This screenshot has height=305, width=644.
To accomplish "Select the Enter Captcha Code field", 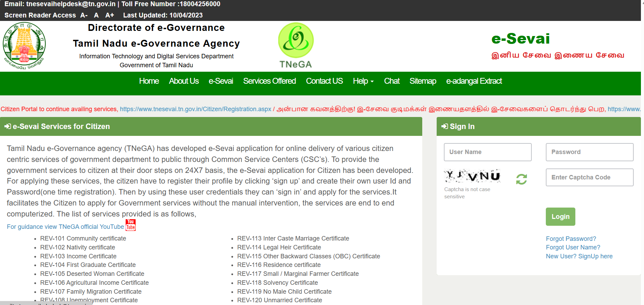I will point(589,177).
